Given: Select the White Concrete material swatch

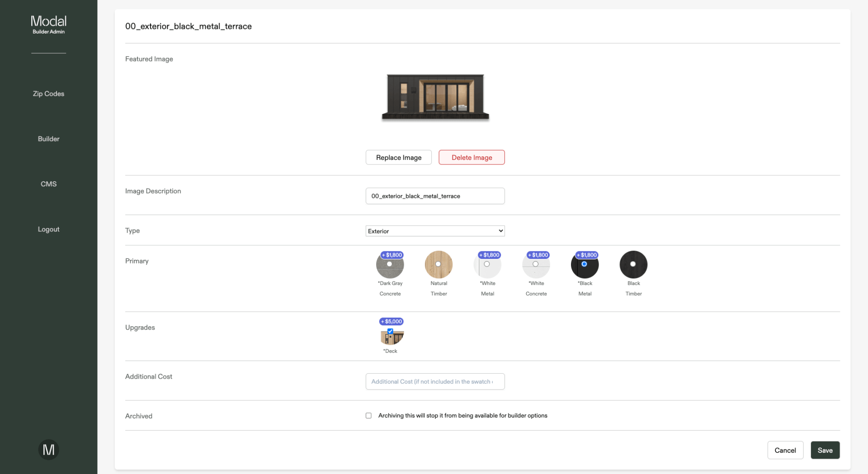Looking at the screenshot, I should (x=536, y=264).
